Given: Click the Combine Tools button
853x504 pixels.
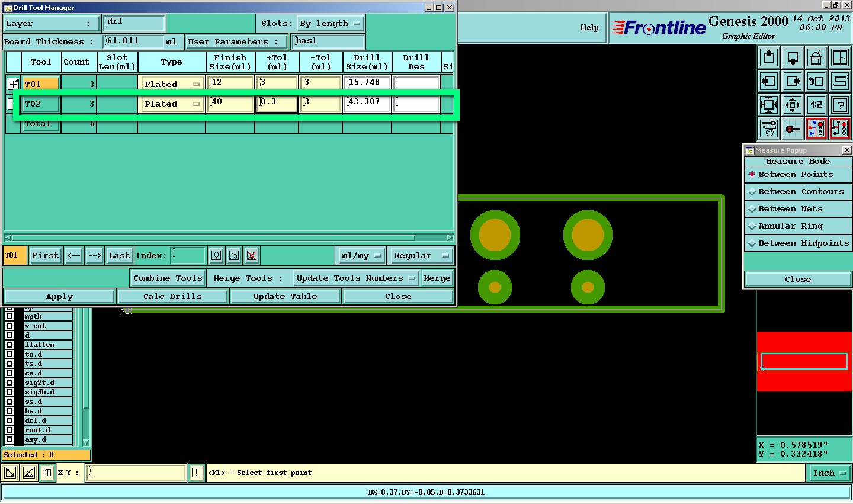Looking at the screenshot, I should coord(168,278).
